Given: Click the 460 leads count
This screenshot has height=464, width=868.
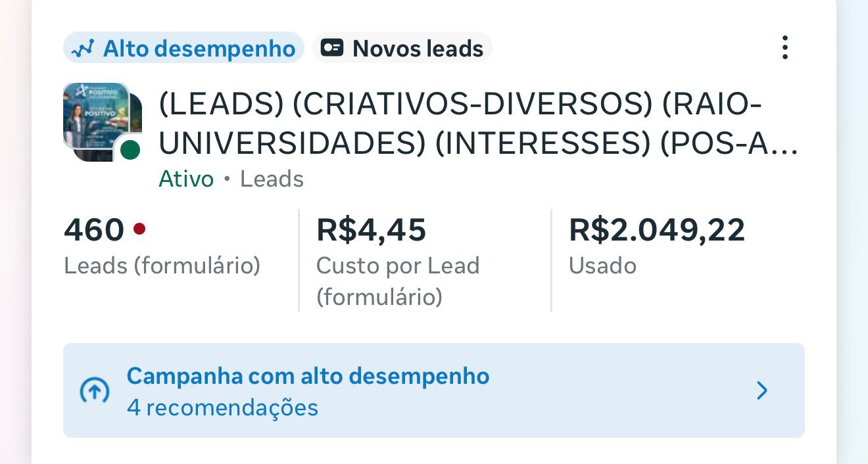Looking at the screenshot, I should click(94, 230).
